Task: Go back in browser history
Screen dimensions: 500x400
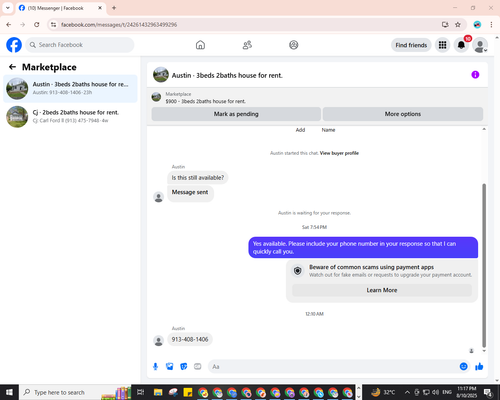Action: pyautogui.click(x=9, y=25)
